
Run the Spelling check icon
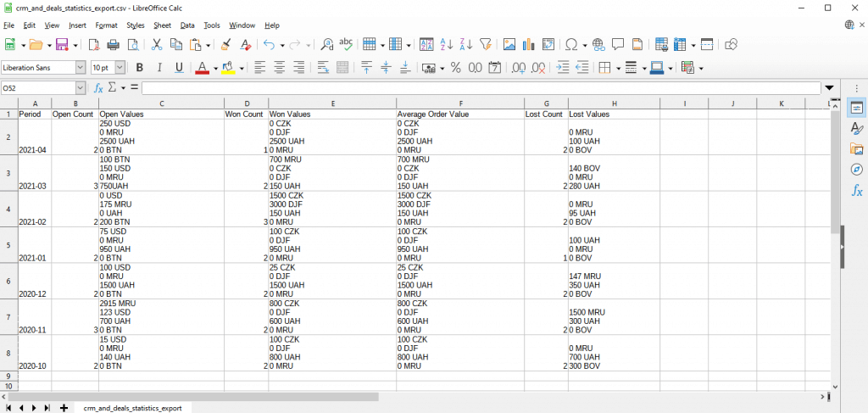coord(347,44)
